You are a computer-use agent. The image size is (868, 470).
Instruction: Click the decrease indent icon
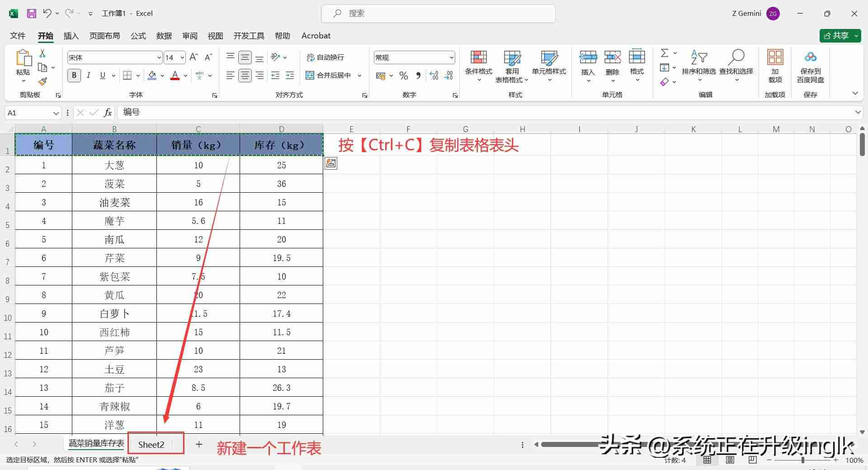point(275,75)
